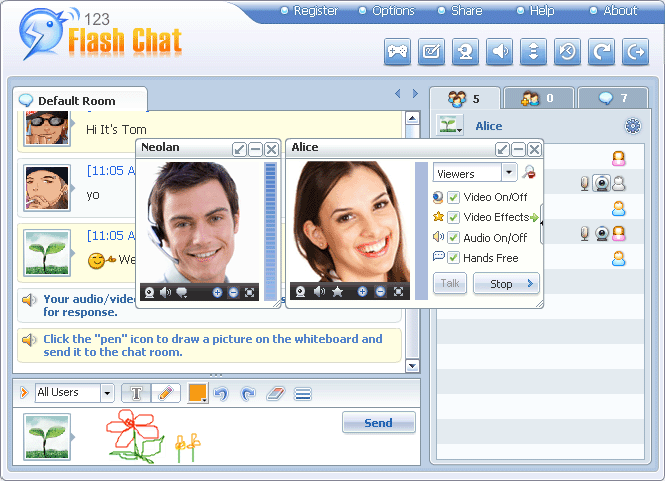Toggle the Audio On/Off checkbox
665x481 pixels.
coord(453,237)
